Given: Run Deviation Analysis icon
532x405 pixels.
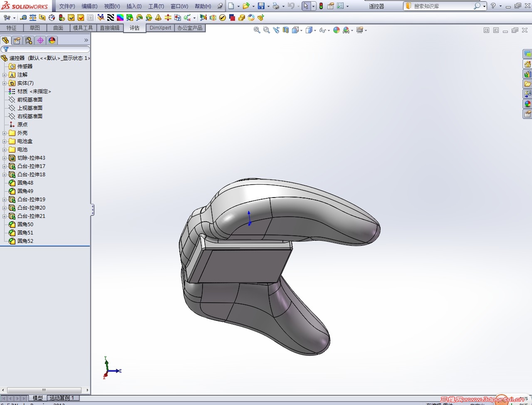Looking at the screenshot, I should [100, 17].
